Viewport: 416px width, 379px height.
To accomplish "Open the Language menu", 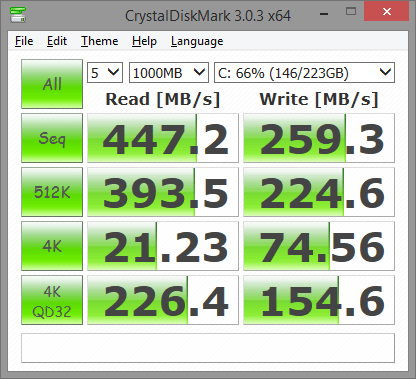I will (197, 41).
